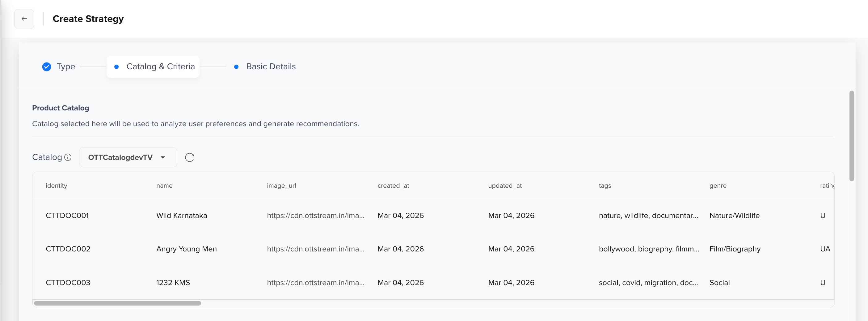Screen dimensions: 868x321
Task: Click image URL for Angry Young Men
Action: point(316,249)
